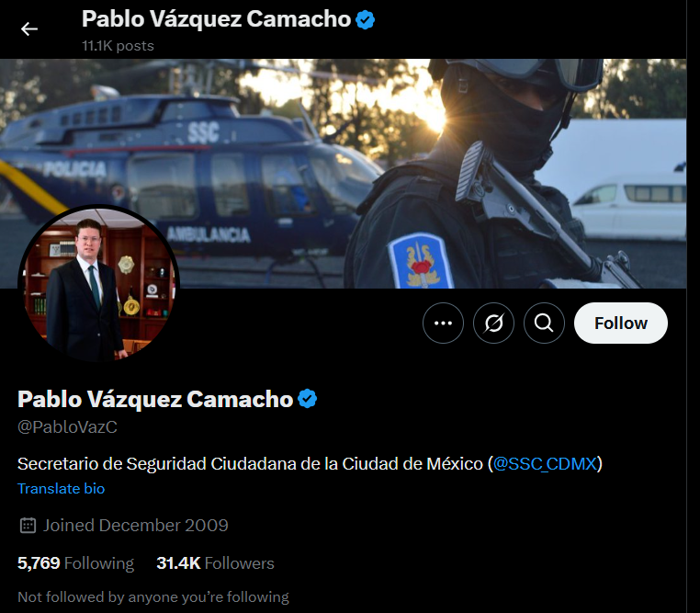Click the @PabloVazC handle text
700x613 pixels.
pyautogui.click(x=67, y=427)
